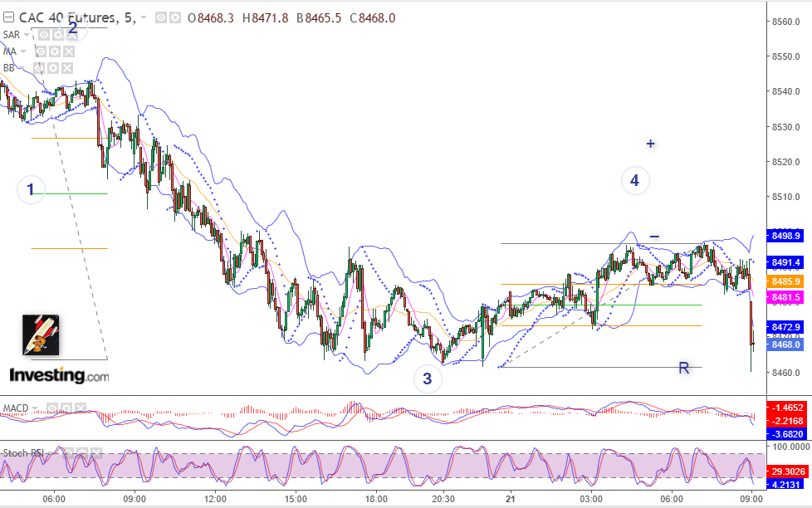812x508 pixels.
Task: Click the date 21 label on time axis
Action: point(511,499)
